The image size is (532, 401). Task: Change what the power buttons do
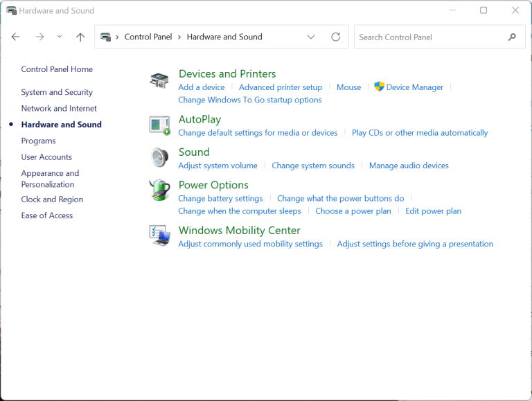(x=340, y=199)
